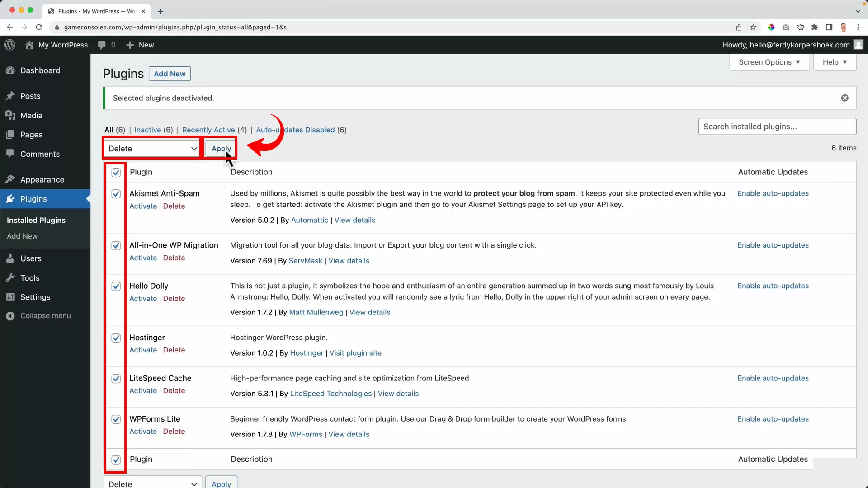
Task: Click Apply to run the bulk action
Action: 221,148
